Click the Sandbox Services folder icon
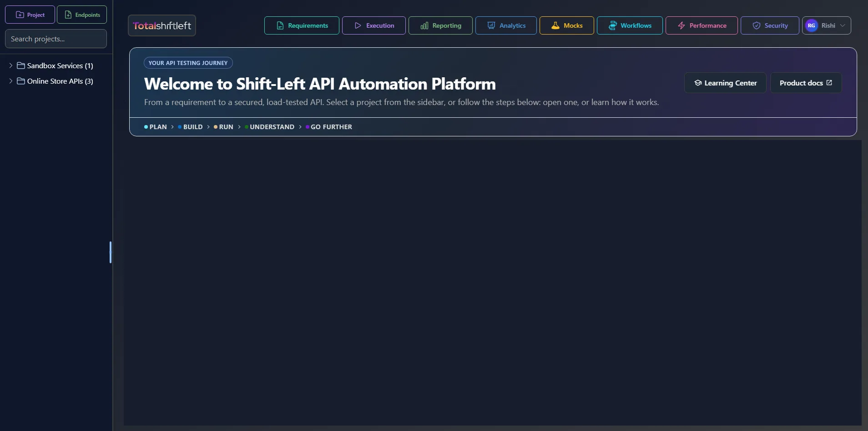 tap(21, 65)
